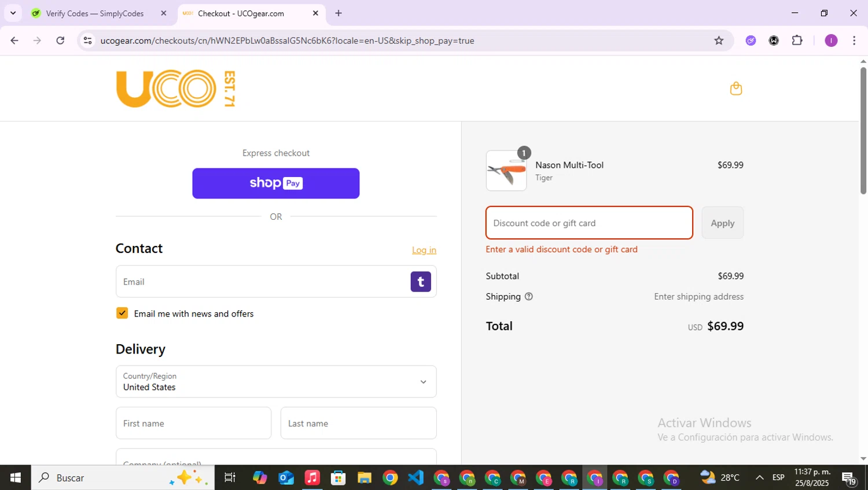Open the shopping bag cart icon
This screenshot has width=868, height=490.
[736, 89]
